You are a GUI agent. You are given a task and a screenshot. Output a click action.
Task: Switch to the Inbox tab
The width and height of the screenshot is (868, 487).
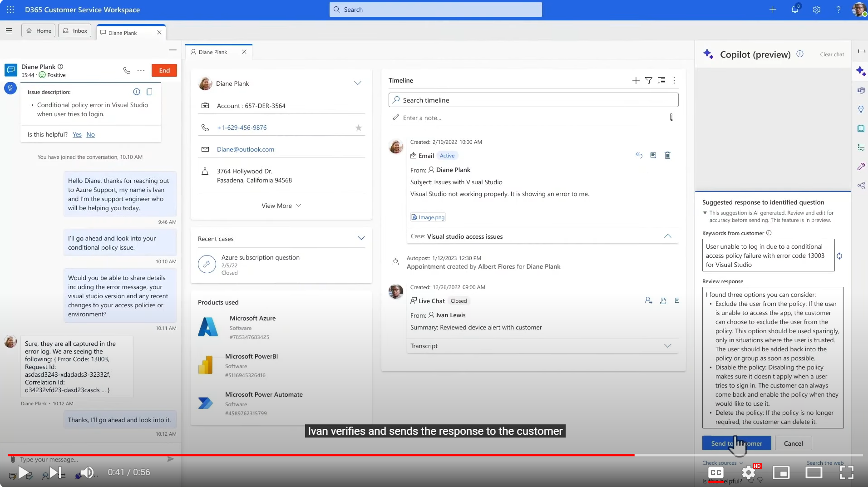pos(75,31)
